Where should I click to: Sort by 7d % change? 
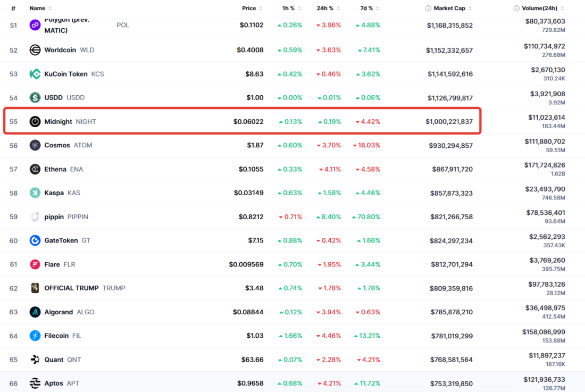coord(370,8)
